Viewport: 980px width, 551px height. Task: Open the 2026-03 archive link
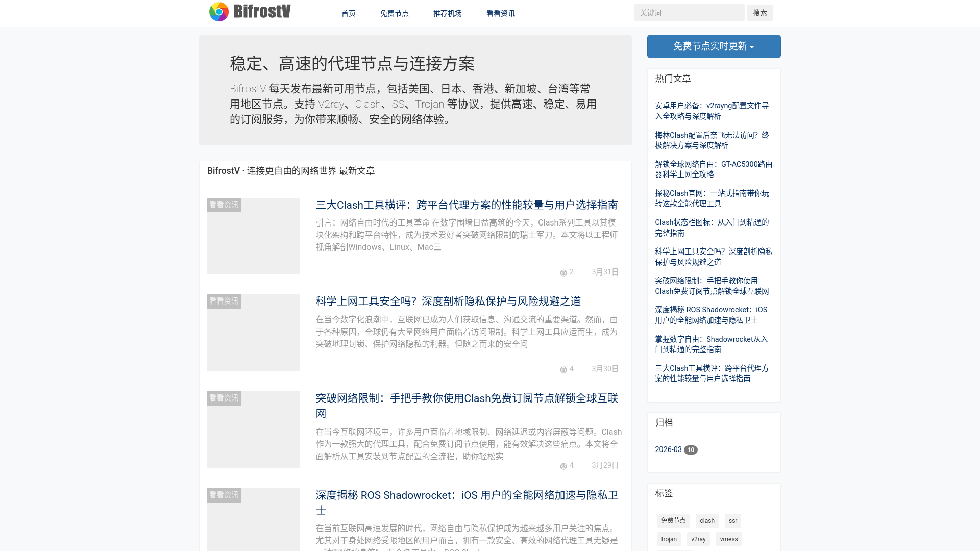pyautogui.click(x=668, y=449)
